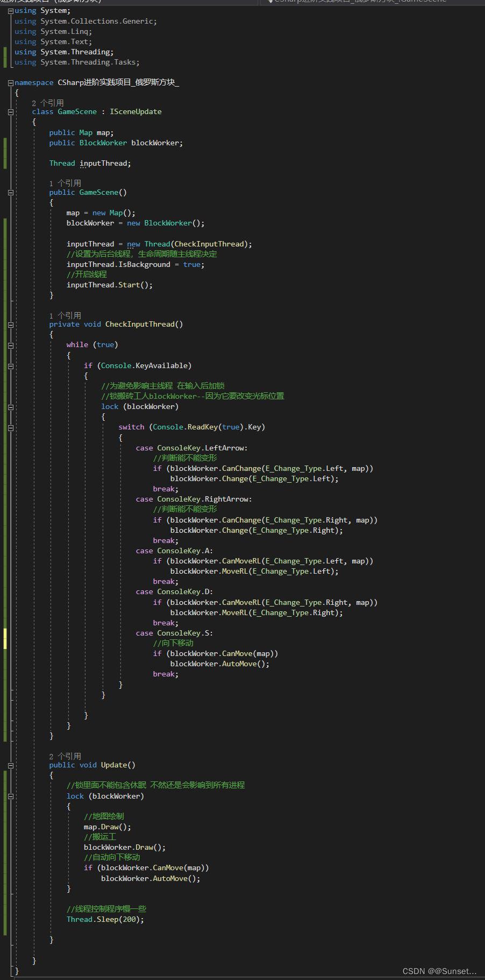Image resolution: width=485 pixels, height=980 pixels.
Task: Click the //线程控制程序慢一些 comment
Action: coord(106,909)
